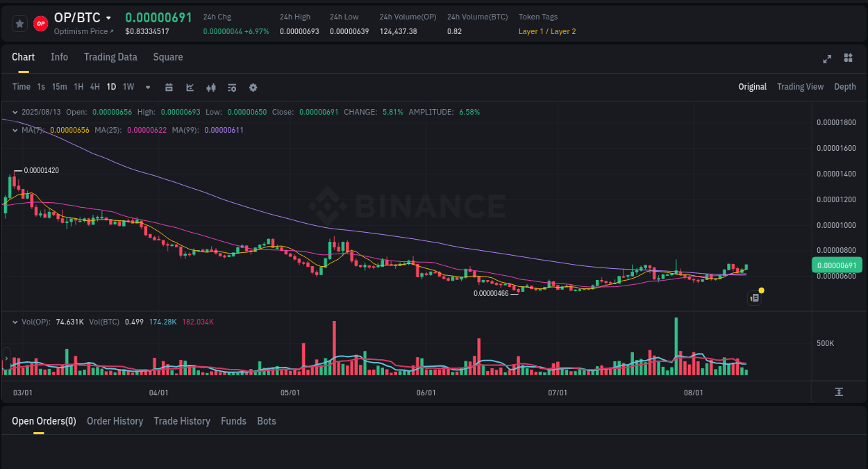Select the 1H interval
Screen dimensions: 868x469
pos(78,87)
